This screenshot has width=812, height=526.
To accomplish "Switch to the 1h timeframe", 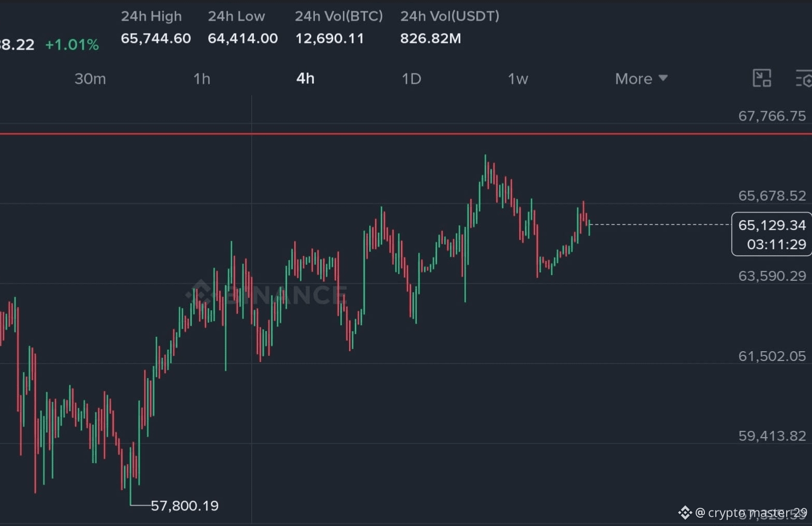I will click(202, 79).
